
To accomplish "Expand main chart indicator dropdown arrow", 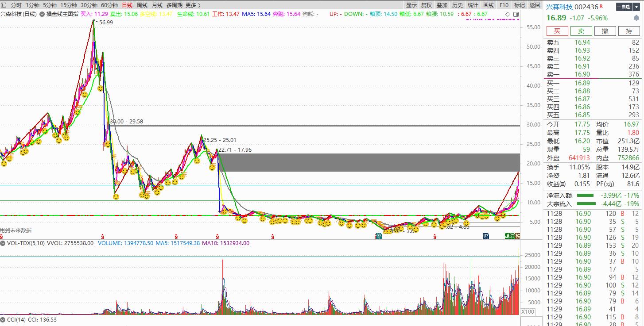I will (x=43, y=14).
